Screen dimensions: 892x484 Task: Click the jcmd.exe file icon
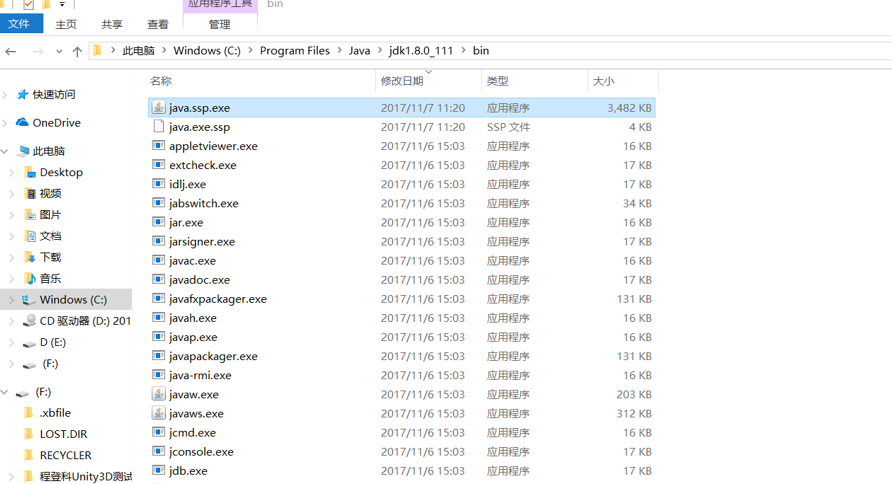click(159, 432)
